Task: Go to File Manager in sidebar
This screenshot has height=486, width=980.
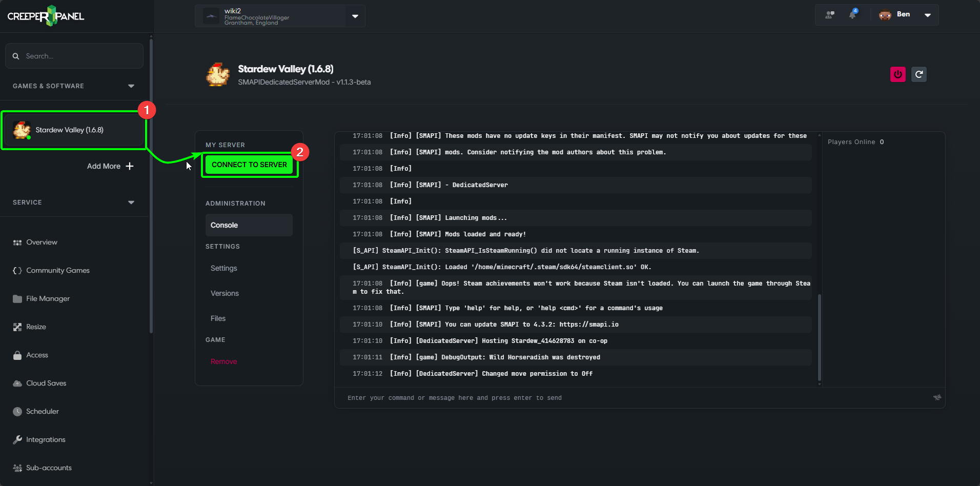Action: coord(48,298)
